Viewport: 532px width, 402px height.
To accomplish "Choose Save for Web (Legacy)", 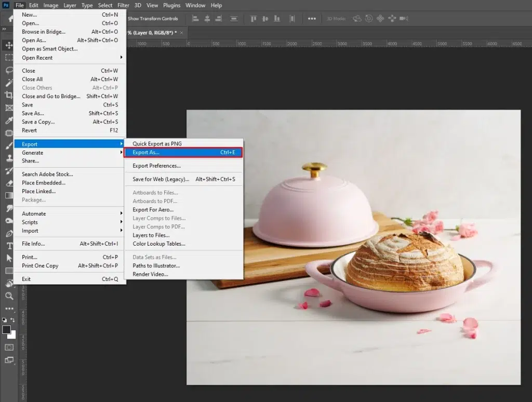I will [161, 179].
